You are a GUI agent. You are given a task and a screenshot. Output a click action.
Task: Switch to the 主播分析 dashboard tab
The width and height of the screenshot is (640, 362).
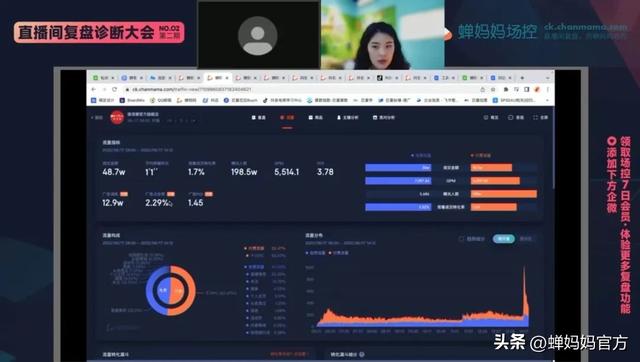coord(347,118)
